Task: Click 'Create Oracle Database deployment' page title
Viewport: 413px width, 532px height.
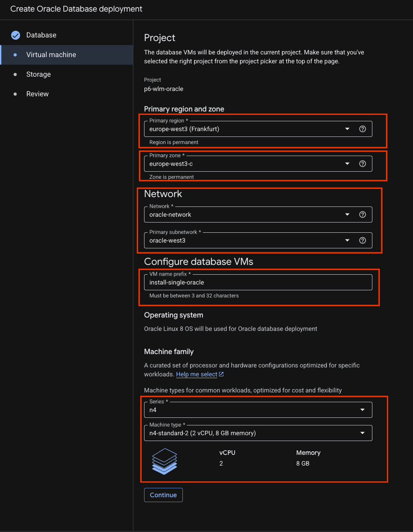Action: [76, 9]
